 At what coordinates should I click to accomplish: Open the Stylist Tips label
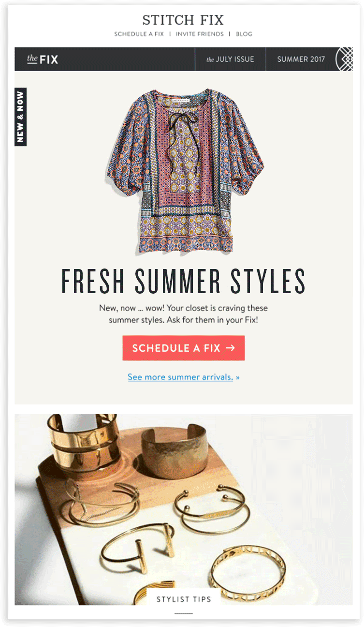click(184, 599)
